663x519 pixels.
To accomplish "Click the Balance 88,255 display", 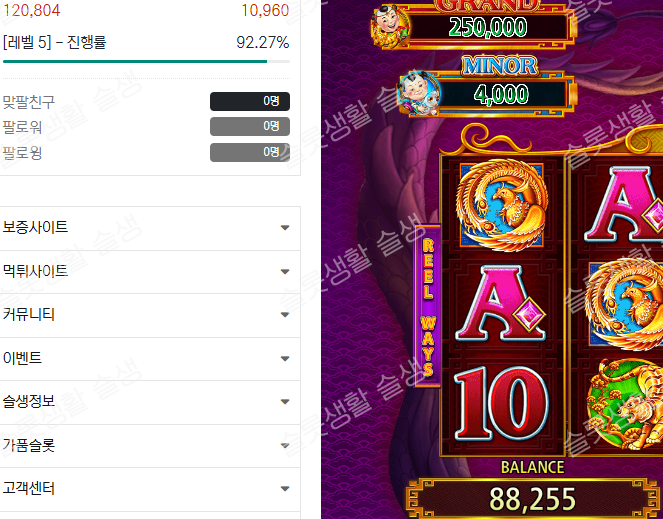I will 532,499.
